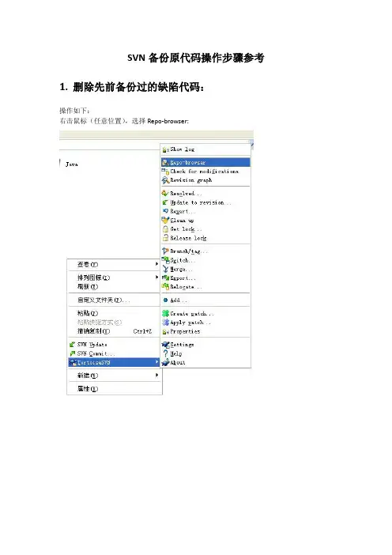Viewport: 392px width, 555px height.
Task: Choose 粘贴(P) in the context menu
Action: (x=114, y=313)
